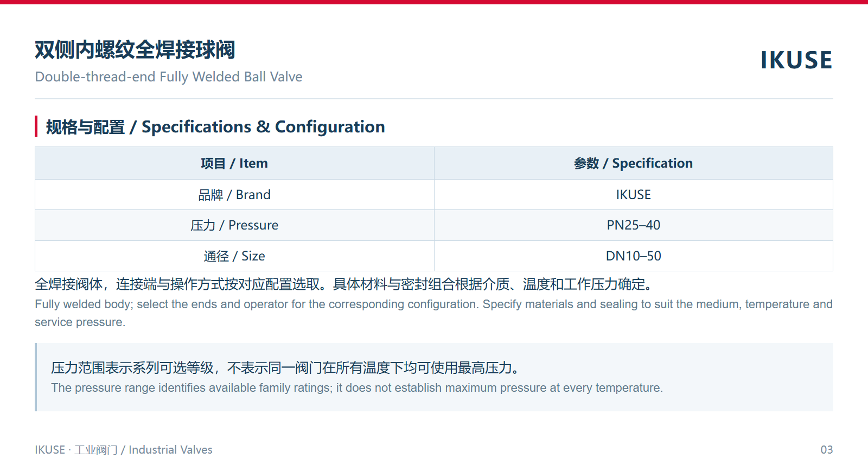Select the 参数 / Specification column header
Screen dimensions: 868x471
(x=634, y=163)
